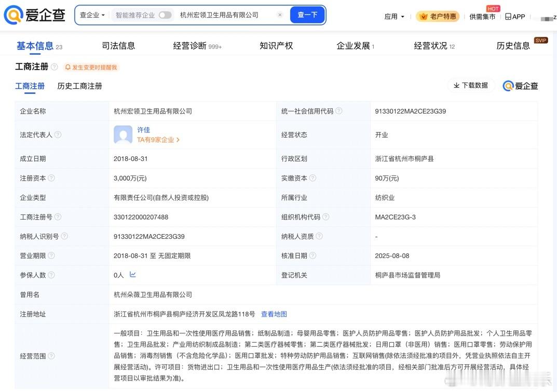Toggle the 智能推荐企业 switch
The image size is (557, 392).
165,15
